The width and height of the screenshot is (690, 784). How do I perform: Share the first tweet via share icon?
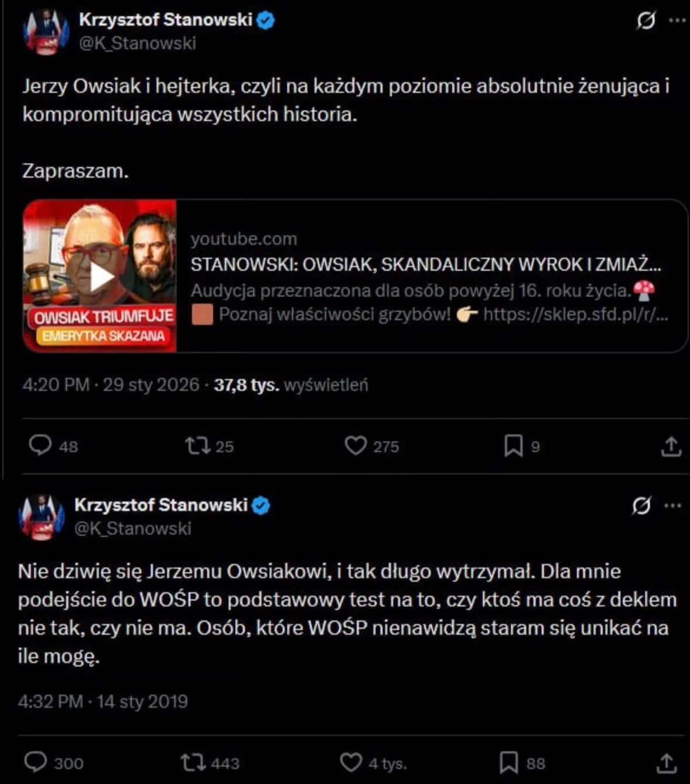[x=671, y=447]
